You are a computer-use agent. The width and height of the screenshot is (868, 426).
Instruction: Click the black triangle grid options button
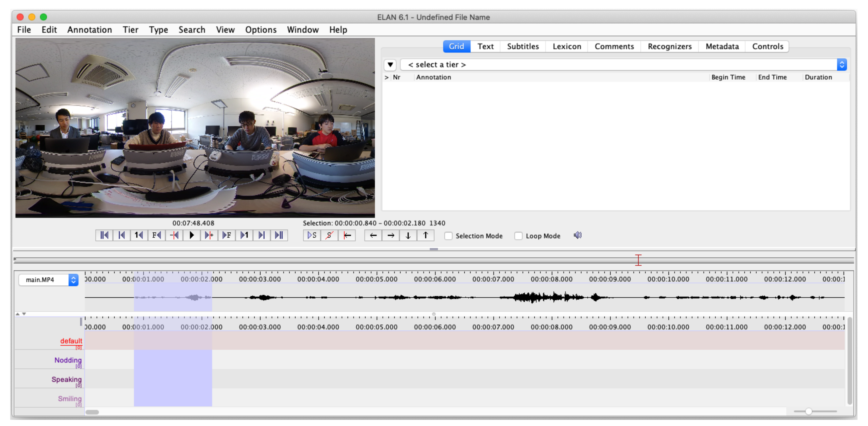click(390, 64)
